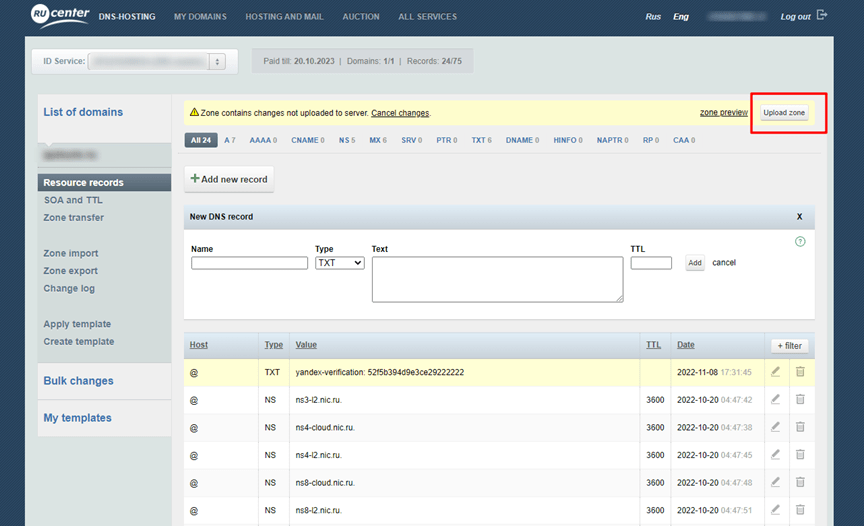Focus the Name input field

(x=249, y=263)
